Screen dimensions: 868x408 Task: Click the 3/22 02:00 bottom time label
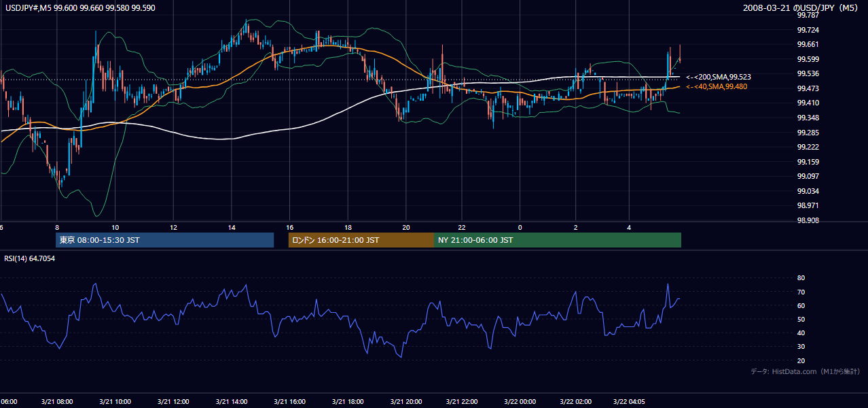tap(576, 402)
